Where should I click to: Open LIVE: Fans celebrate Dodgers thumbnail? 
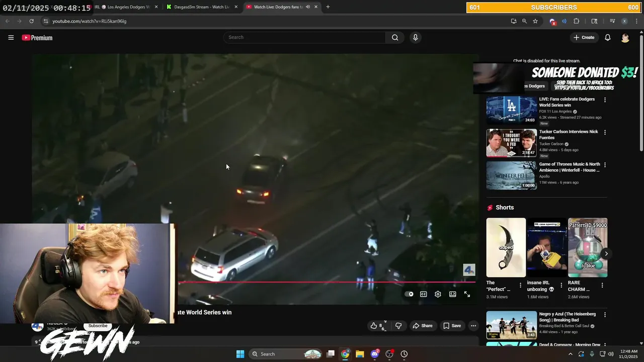[x=511, y=110]
